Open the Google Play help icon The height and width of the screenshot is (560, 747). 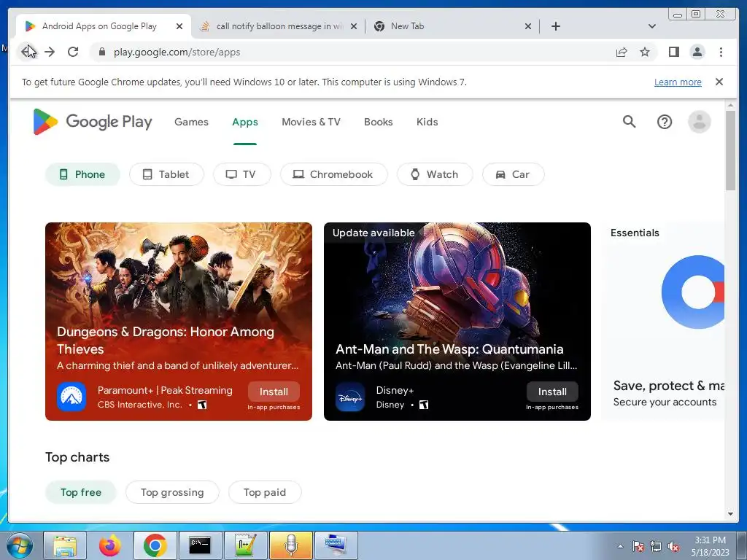click(x=664, y=122)
